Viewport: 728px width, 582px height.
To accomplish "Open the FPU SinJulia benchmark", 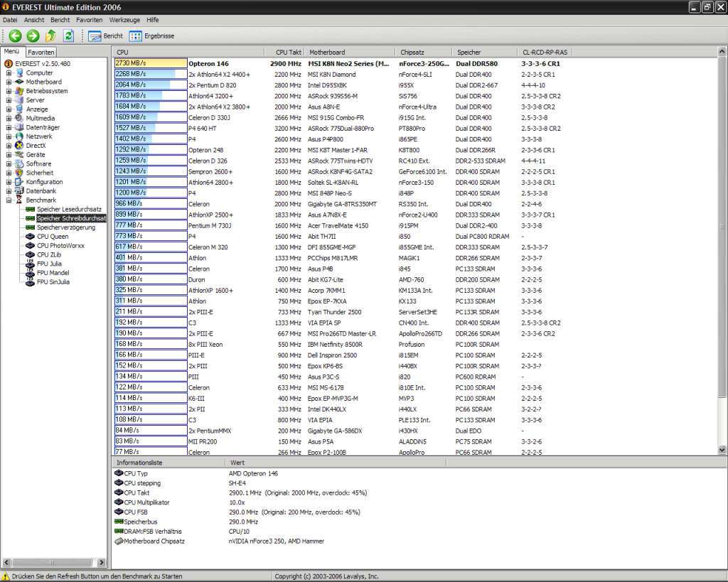I will coord(53,281).
